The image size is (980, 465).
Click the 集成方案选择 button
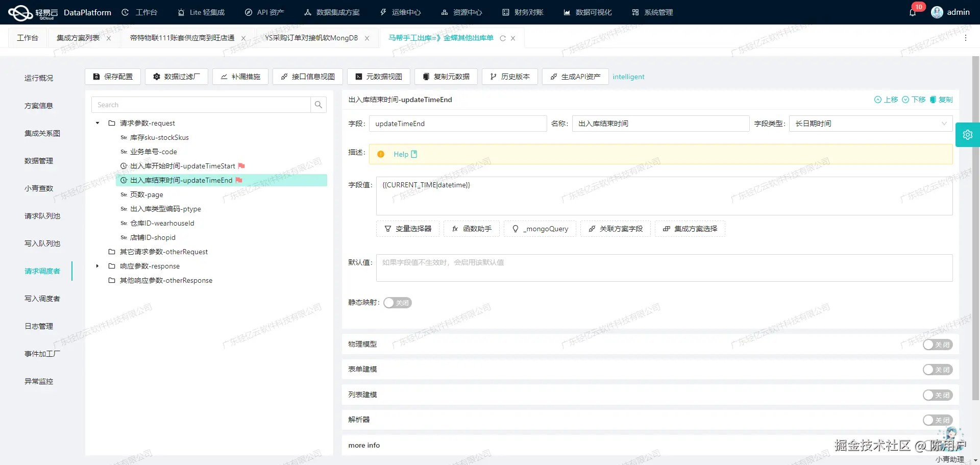click(690, 229)
